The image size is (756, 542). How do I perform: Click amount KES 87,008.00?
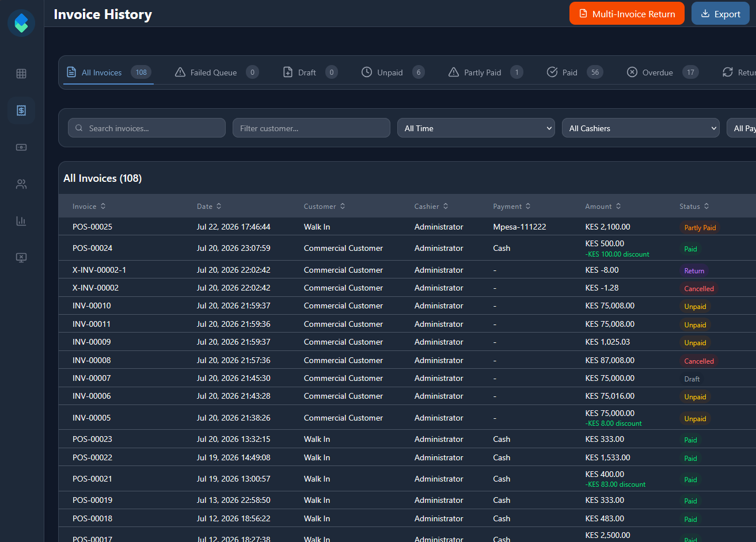[x=610, y=360]
